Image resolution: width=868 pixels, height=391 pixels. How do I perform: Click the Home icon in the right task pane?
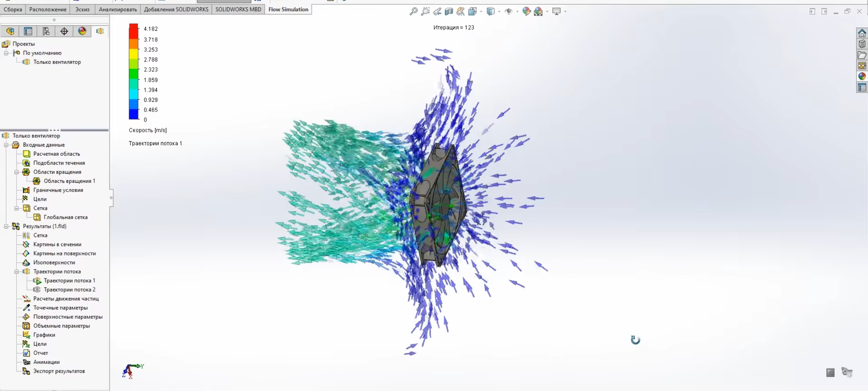tap(862, 33)
